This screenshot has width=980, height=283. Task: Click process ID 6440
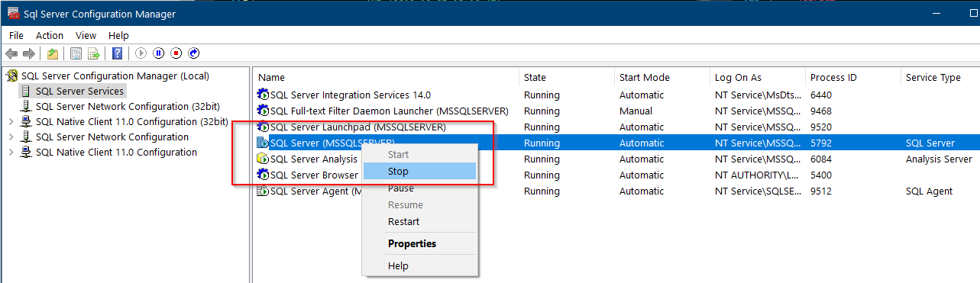pos(820,95)
